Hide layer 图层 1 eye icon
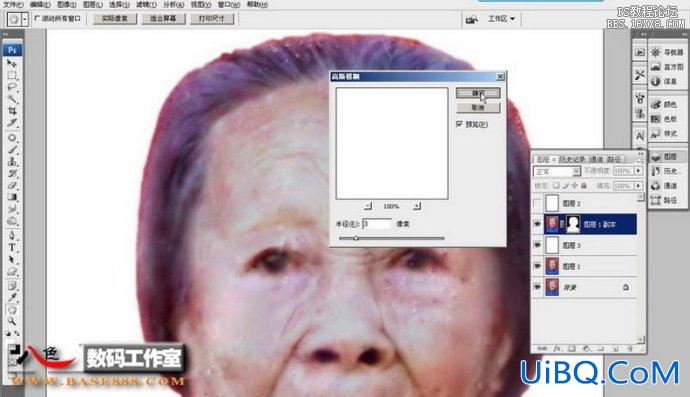The height and width of the screenshot is (397, 690). tap(537, 266)
